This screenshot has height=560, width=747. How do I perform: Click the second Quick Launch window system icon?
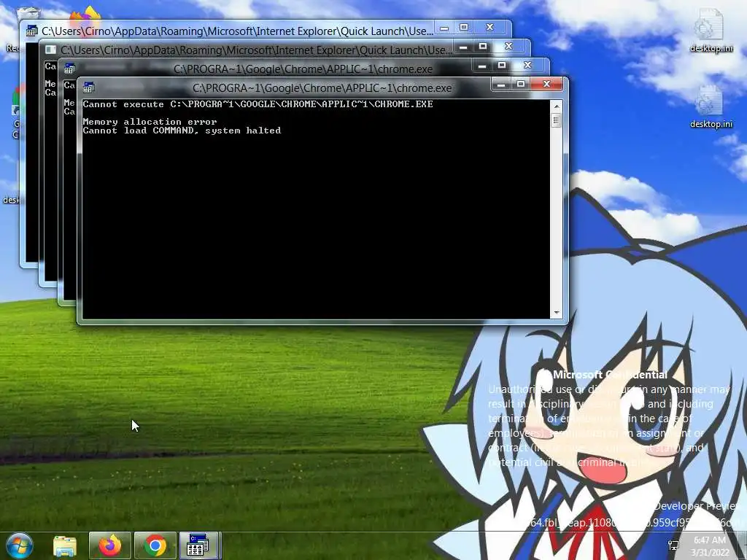(50, 50)
